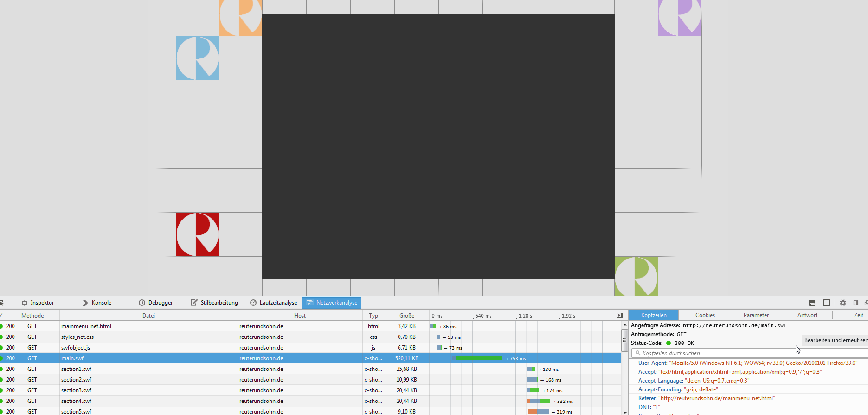The image size is (868, 415).
Task: Switch to the Inspektor tab
Action: [38, 303]
